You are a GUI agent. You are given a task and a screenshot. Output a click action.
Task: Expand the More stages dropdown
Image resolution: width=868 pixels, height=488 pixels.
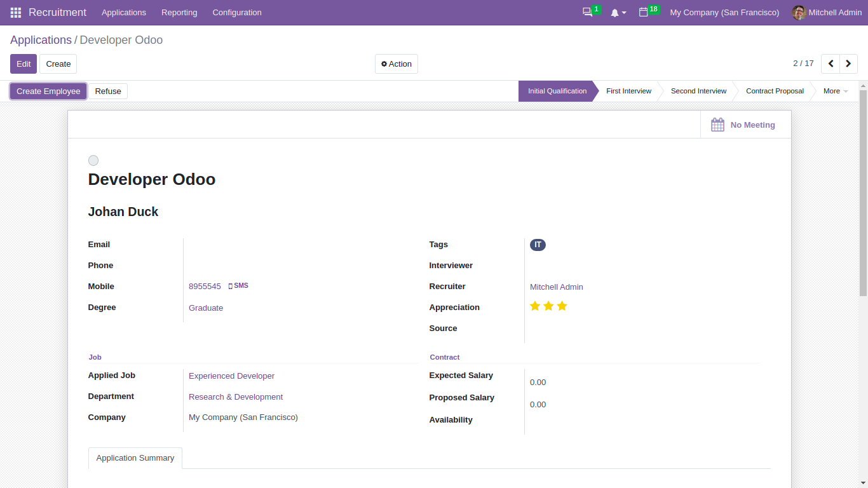(834, 91)
